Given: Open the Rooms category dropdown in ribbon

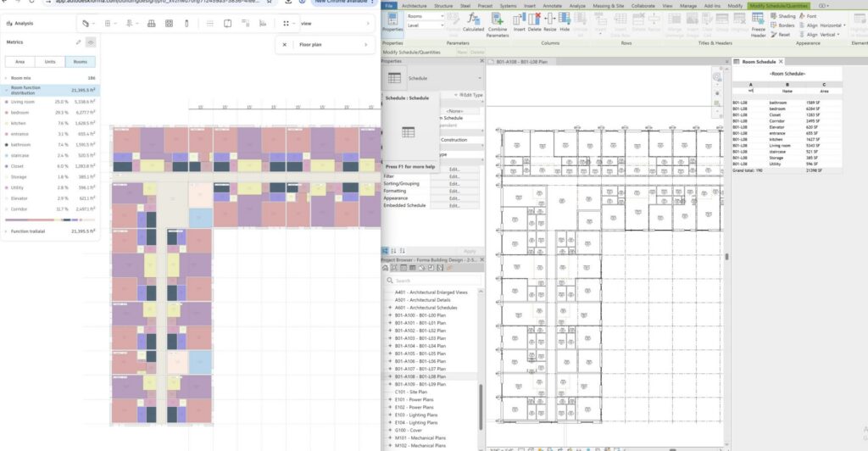Looking at the screenshot, I should coord(426,16).
